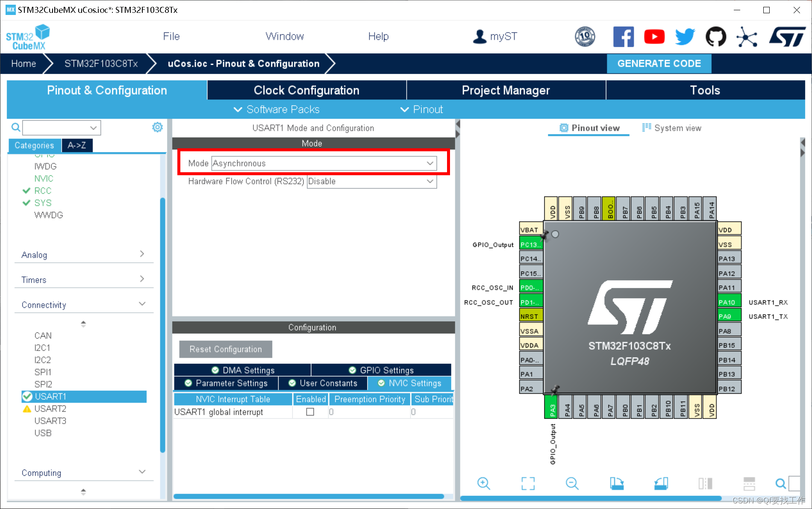812x509 pixels.
Task: Open Hardware Flow Control dropdown
Action: 372,181
